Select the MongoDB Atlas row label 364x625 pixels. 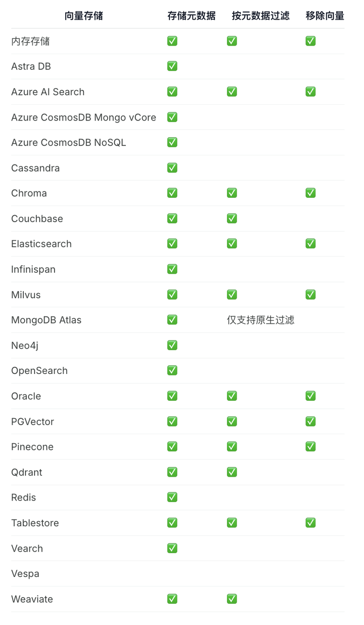point(47,320)
